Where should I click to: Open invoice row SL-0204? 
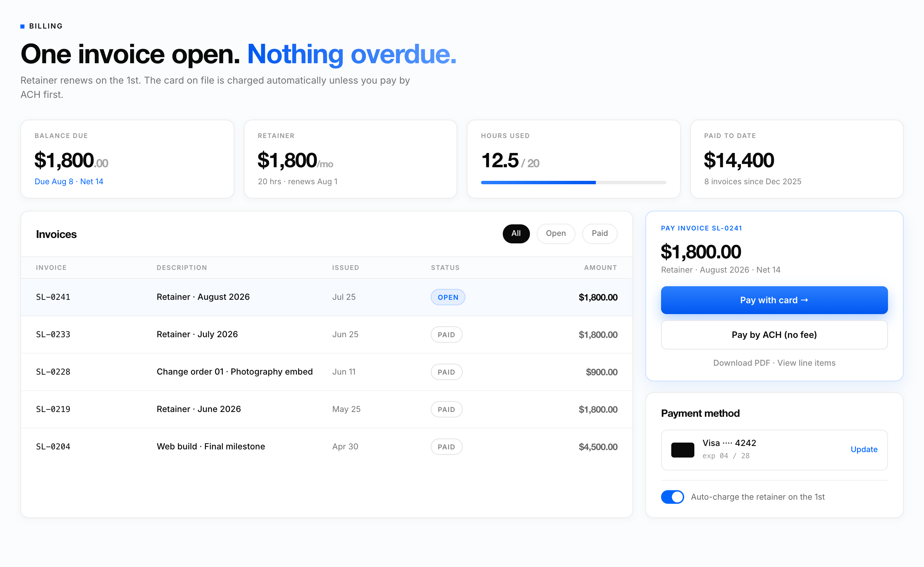(326, 447)
